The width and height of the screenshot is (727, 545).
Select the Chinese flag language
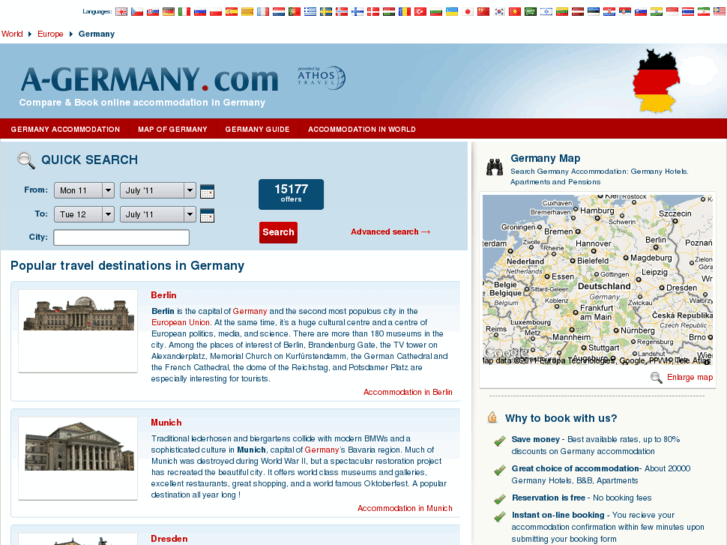coord(484,12)
